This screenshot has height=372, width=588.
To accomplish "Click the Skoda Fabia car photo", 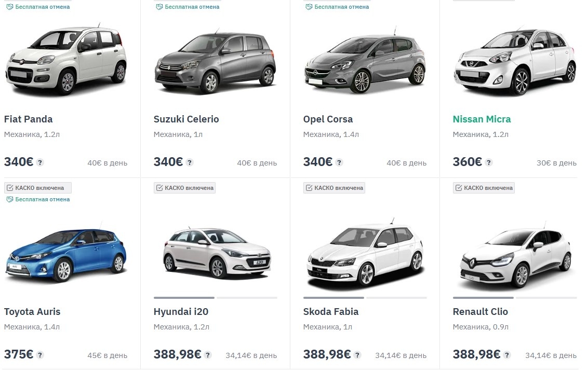I will tap(365, 252).
